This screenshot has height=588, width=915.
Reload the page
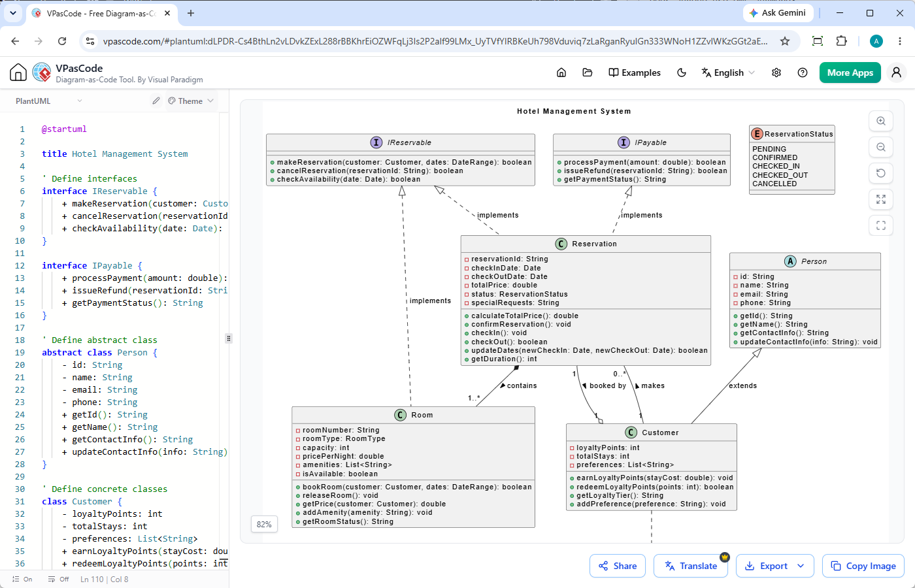click(x=62, y=41)
